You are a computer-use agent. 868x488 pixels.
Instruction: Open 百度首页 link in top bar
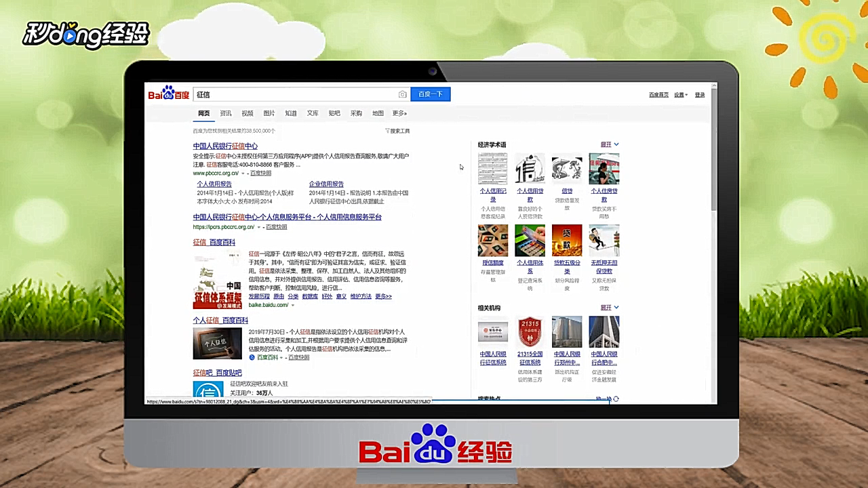coord(658,95)
